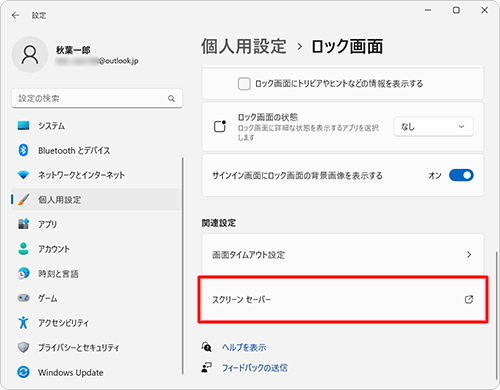Maximize the settings window

(x=456, y=10)
